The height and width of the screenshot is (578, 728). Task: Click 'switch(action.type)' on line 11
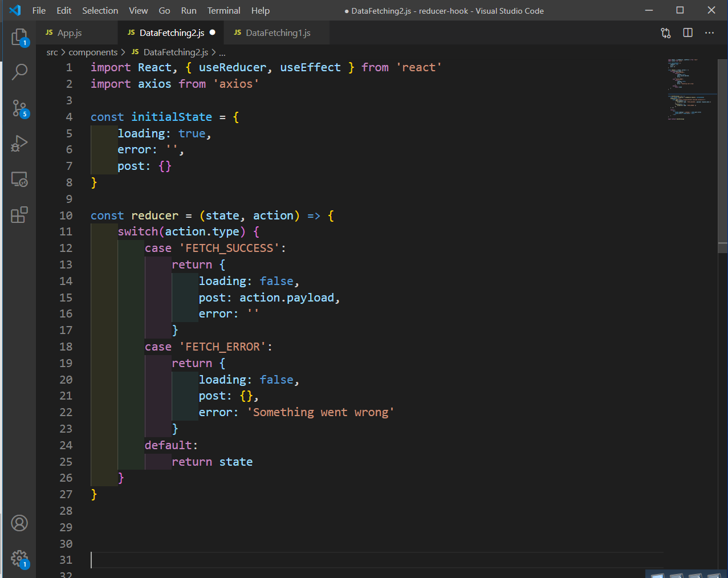click(x=181, y=231)
